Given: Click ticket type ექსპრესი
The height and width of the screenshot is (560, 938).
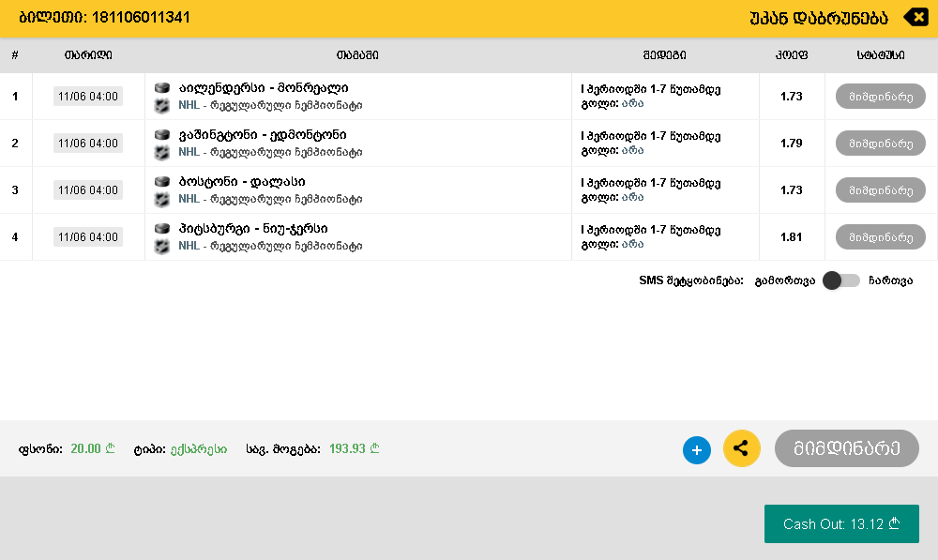Looking at the screenshot, I should (x=199, y=449).
